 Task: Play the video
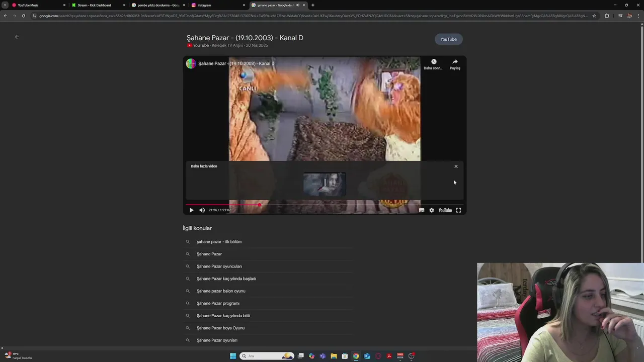point(191,210)
